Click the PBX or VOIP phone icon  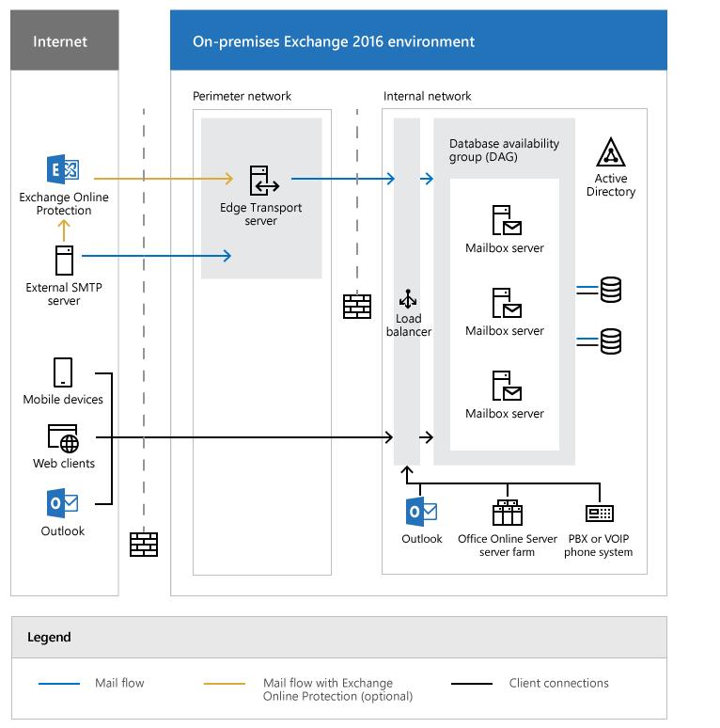(600, 513)
